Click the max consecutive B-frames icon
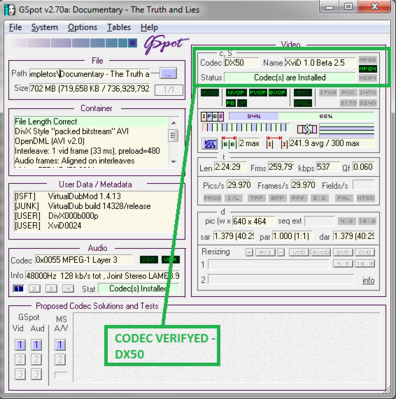 pyautogui.click(x=229, y=143)
